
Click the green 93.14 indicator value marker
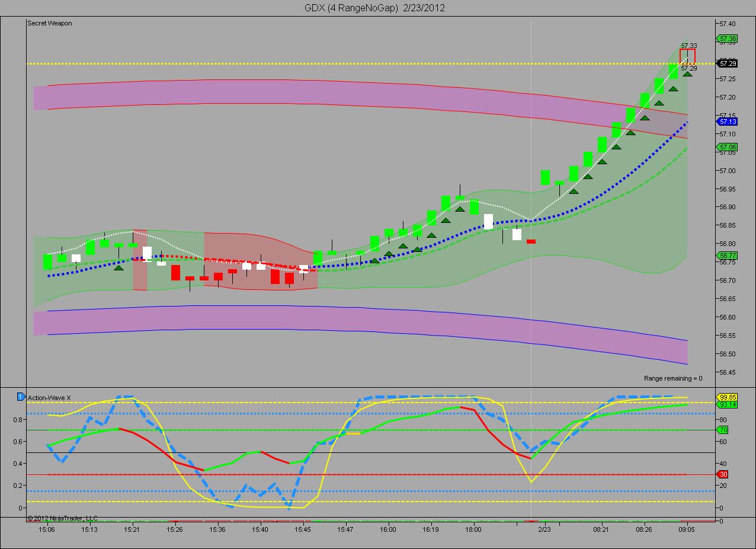pos(728,404)
